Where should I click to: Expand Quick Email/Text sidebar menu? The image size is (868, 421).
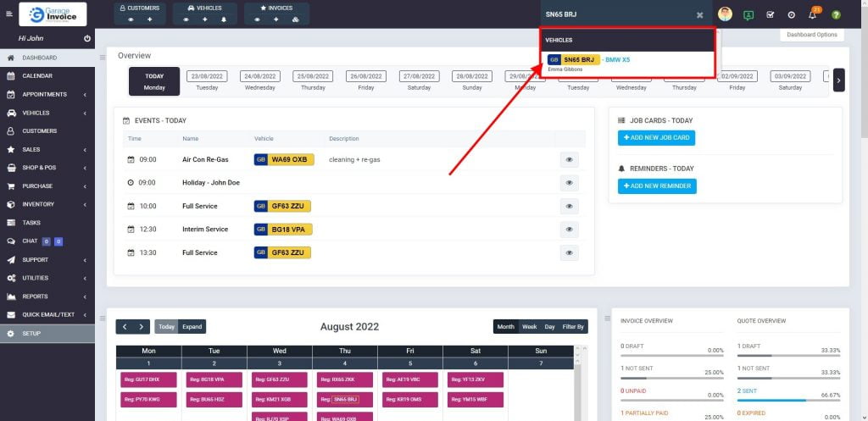pyautogui.click(x=47, y=315)
